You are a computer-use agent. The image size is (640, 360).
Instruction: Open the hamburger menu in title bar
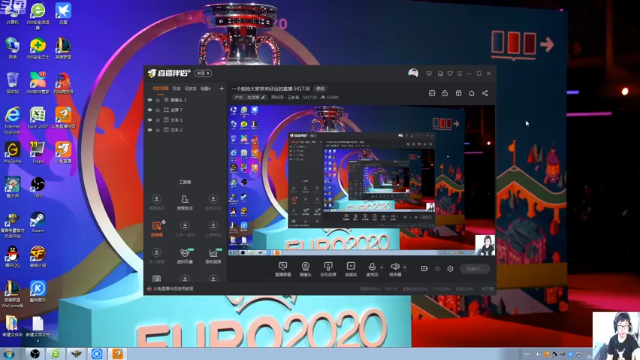pos(460,73)
